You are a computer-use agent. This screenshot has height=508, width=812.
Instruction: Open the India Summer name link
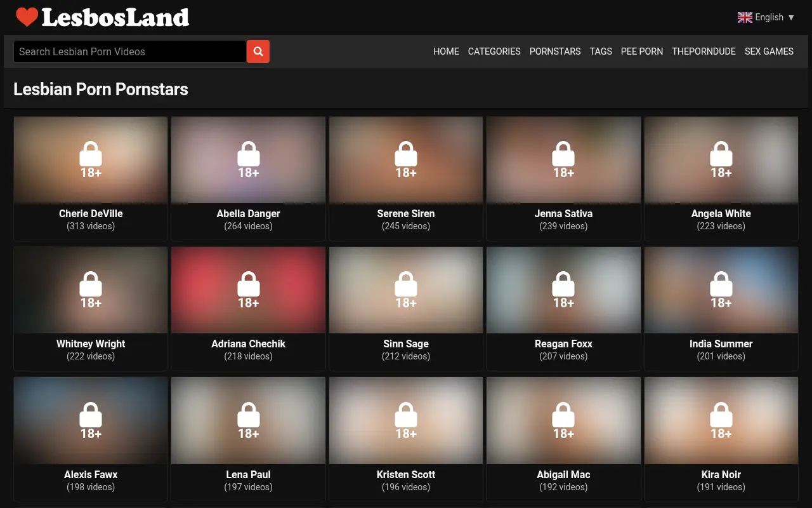pyautogui.click(x=721, y=344)
